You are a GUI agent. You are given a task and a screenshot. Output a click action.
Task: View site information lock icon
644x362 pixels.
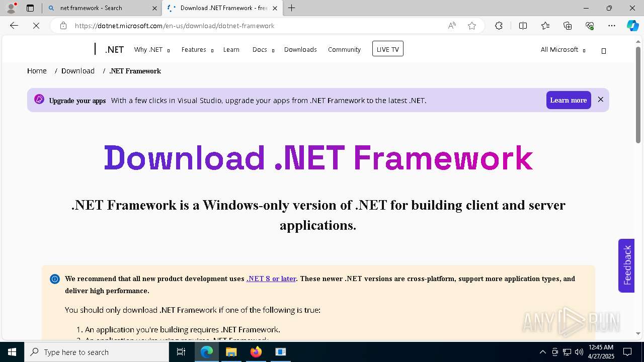click(x=63, y=26)
